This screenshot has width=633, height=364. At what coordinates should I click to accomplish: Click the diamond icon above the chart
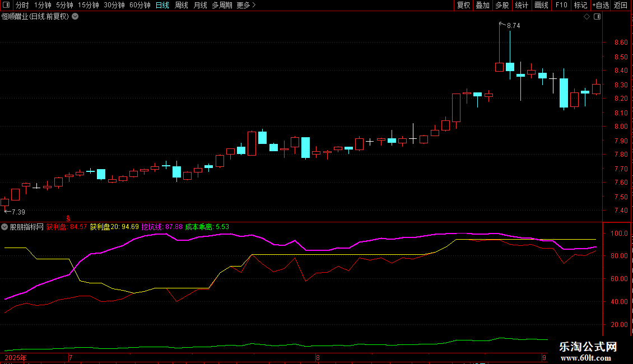[x=587, y=17]
